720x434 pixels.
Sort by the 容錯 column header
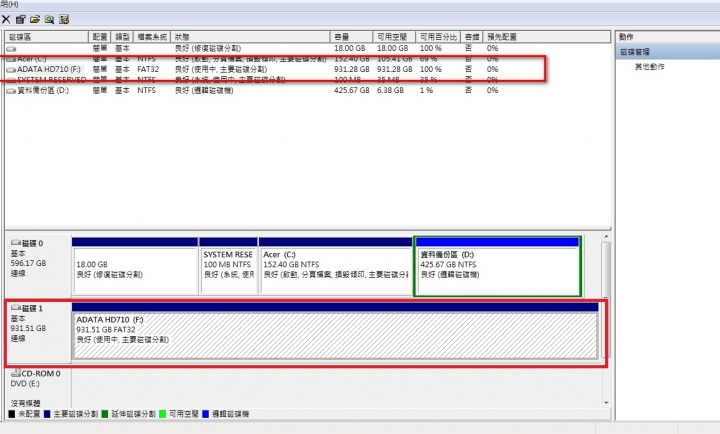472,37
